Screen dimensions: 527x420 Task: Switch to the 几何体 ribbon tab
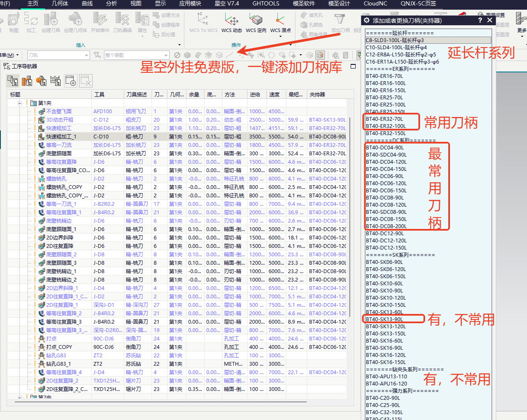click(x=60, y=3)
